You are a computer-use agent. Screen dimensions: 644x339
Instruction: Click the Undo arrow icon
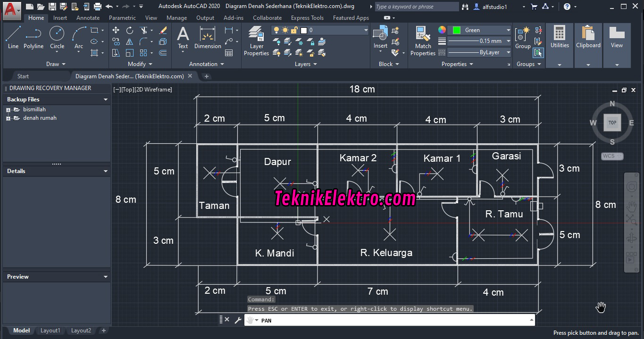pos(109,7)
